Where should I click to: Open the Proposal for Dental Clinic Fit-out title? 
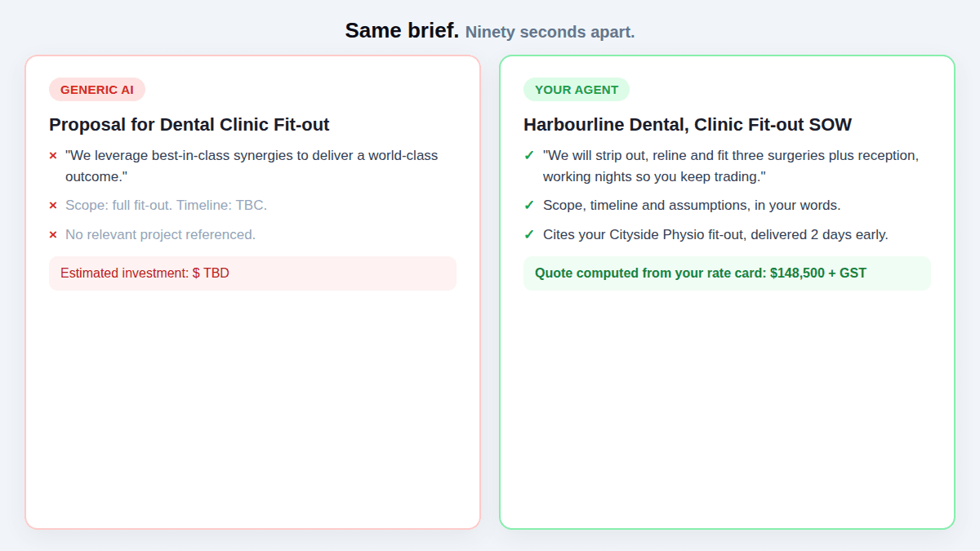click(x=189, y=125)
